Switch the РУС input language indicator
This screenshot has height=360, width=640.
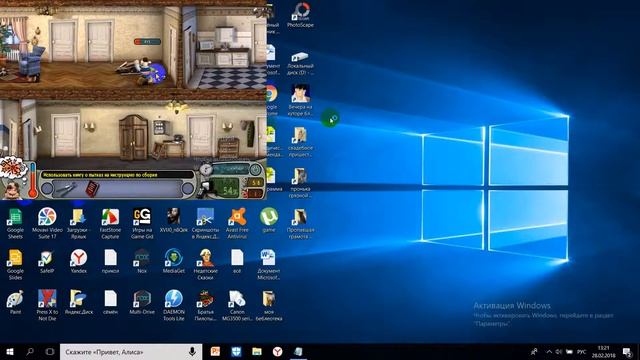point(582,351)
